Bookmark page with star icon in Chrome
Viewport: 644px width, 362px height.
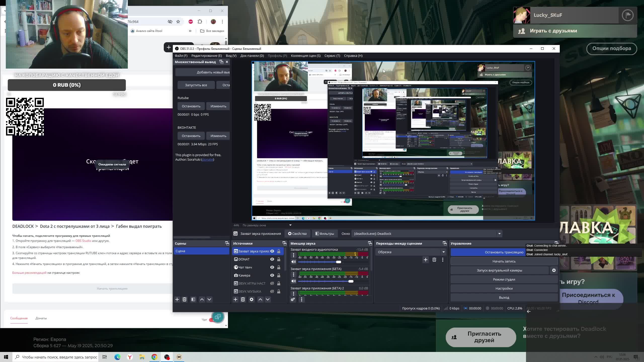click(178, 22)
